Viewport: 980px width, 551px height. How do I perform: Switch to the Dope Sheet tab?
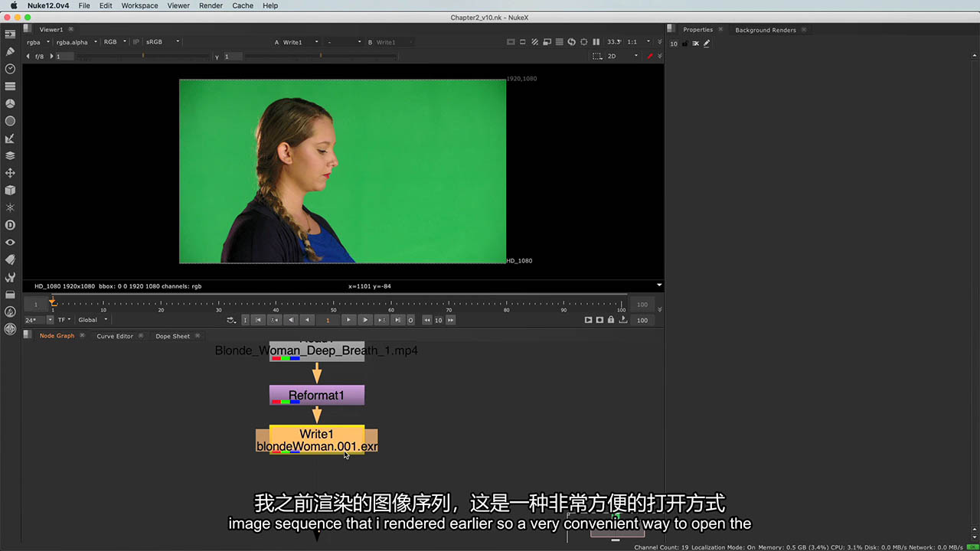coord(172,336)
